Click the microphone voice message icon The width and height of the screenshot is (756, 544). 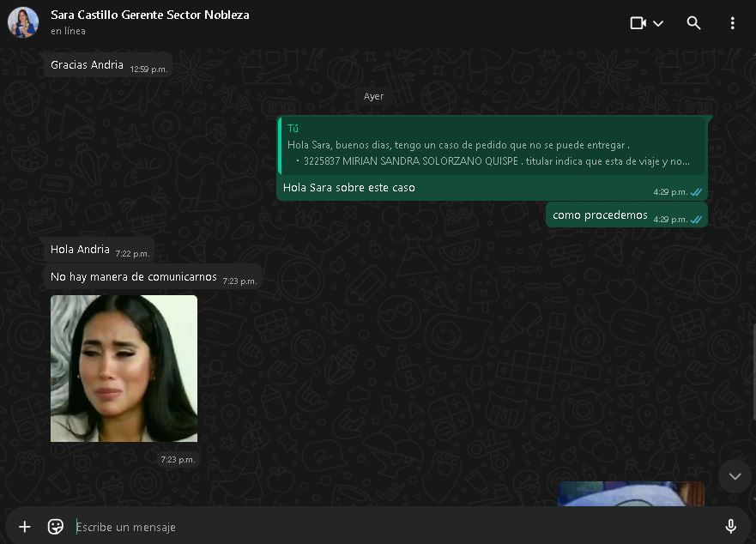tap(730, 527)
